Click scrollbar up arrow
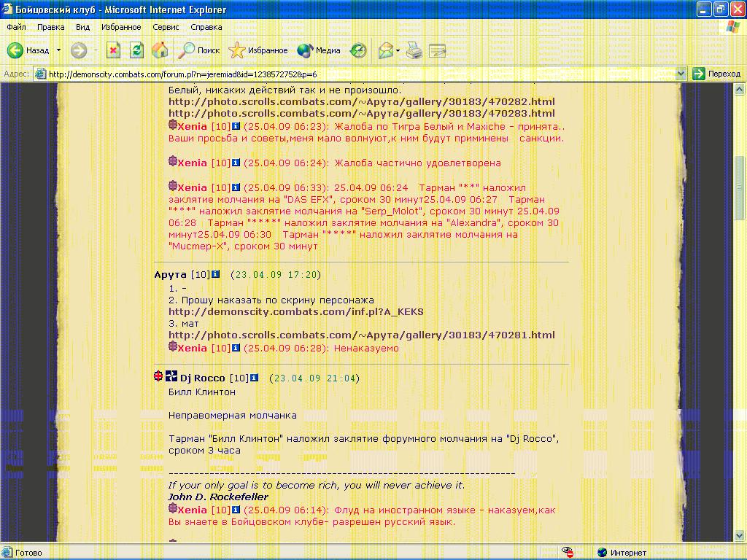Viewport: 747px width, 560px height. (x=739, y=89)
